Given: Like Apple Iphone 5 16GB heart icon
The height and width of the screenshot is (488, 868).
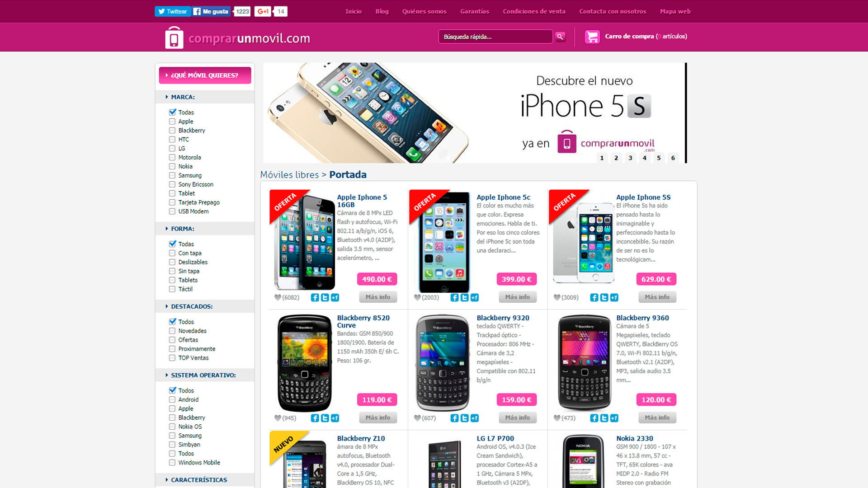Looking at the screenshot, I should 278,297.
